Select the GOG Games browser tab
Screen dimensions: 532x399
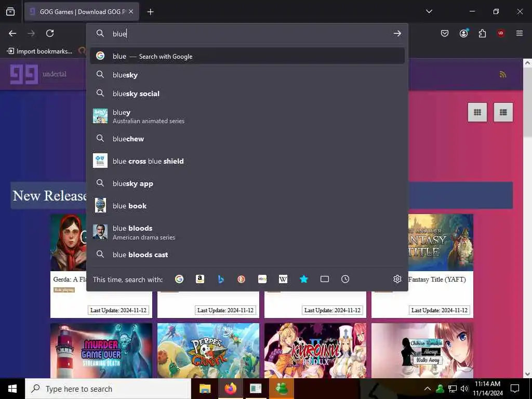tap(82, 11)
